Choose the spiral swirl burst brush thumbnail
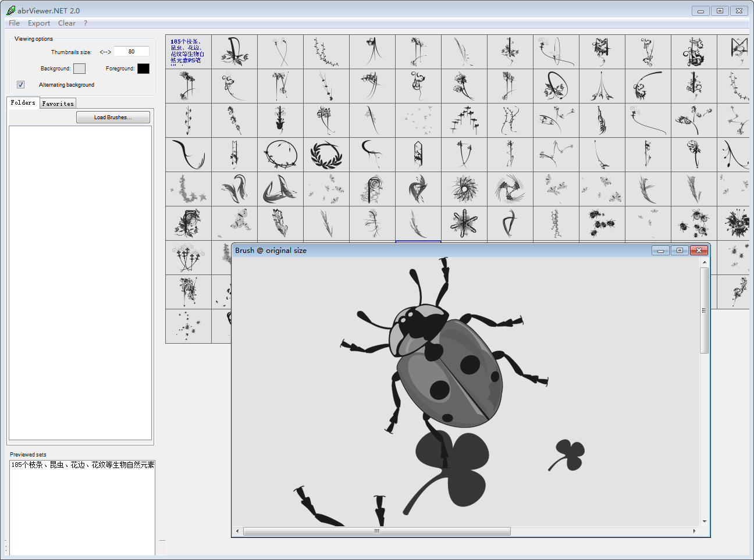 [x=464, y=189]
